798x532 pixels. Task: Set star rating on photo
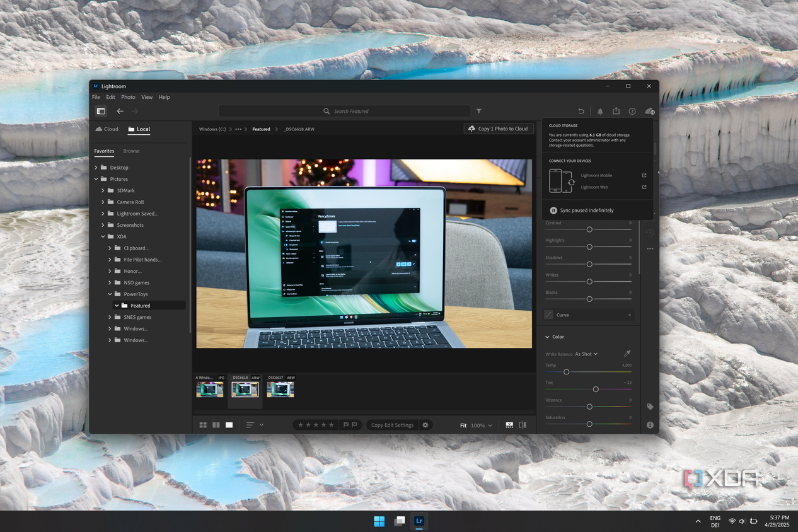coord(316,425)
